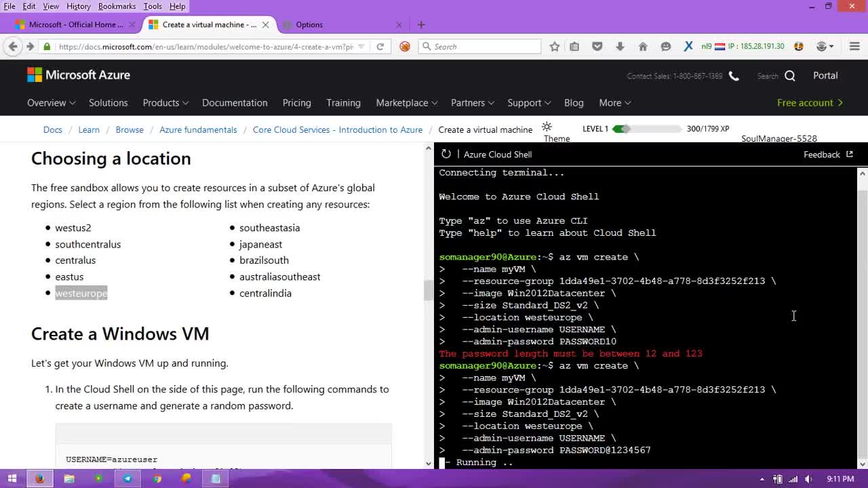Open the History menu
Screen dimensions: 868x488
pyautogui.click(x=78, y=6)
